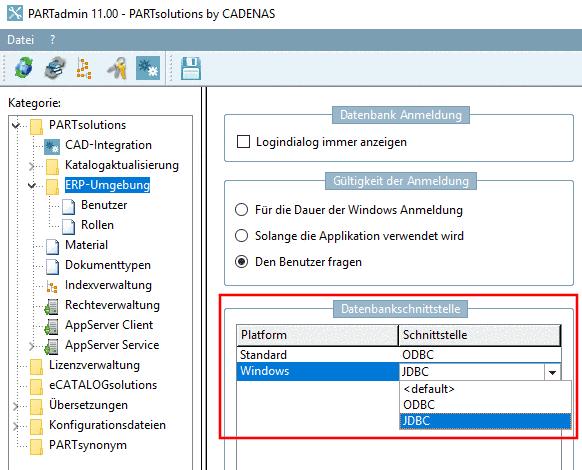Enable Logindialog immer anzeigen checkbox
Screen dimensions: 582x470
(243, 142)
